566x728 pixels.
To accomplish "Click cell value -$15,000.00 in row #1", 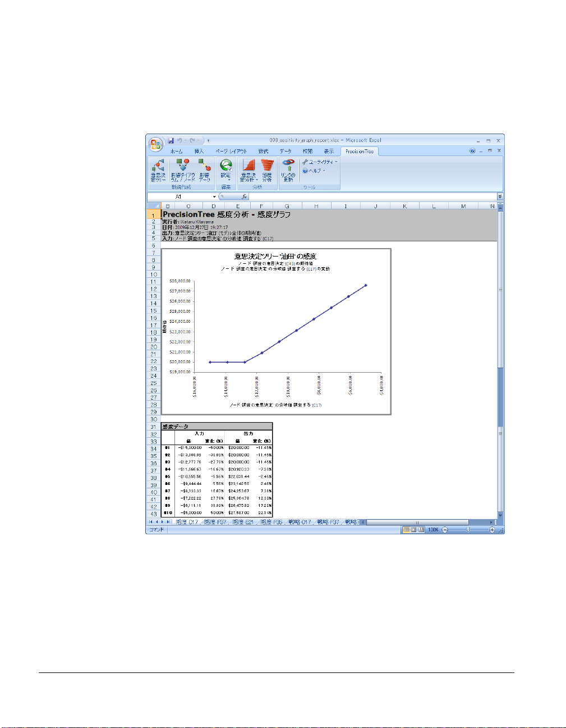I will (x=190, y=448).
